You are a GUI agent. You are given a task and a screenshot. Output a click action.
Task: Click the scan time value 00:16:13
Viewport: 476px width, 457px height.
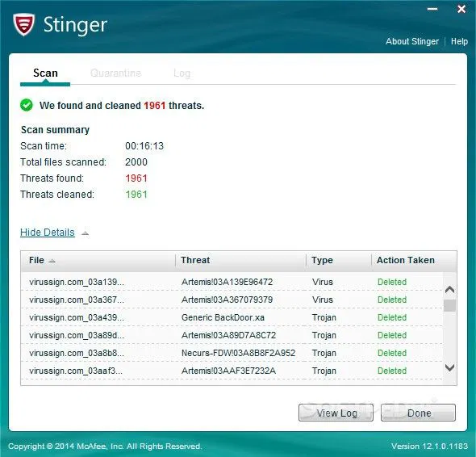point(144,146)
